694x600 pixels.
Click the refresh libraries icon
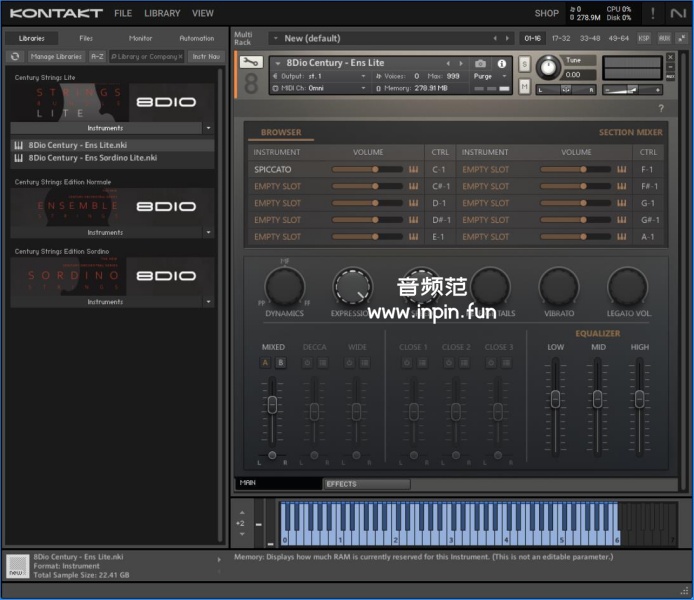pyautogui.click(x=15, y=57)
